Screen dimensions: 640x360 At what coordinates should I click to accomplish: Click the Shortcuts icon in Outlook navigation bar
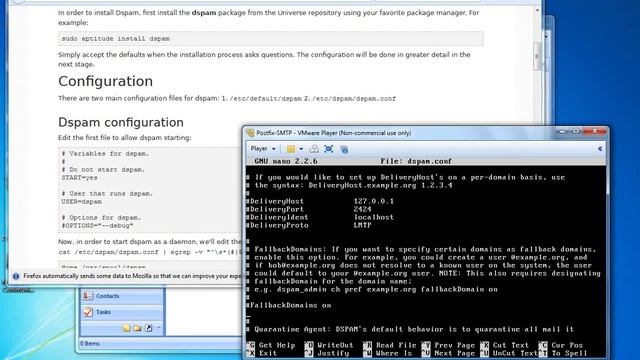149,328
